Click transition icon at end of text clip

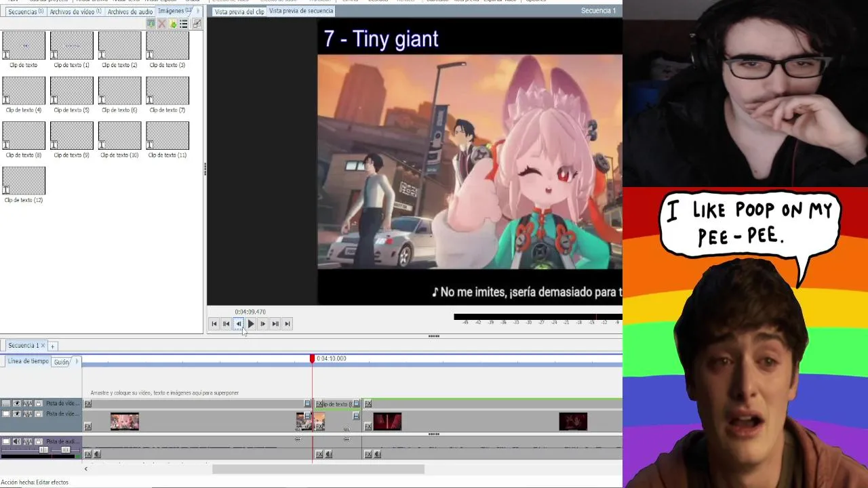356,404
